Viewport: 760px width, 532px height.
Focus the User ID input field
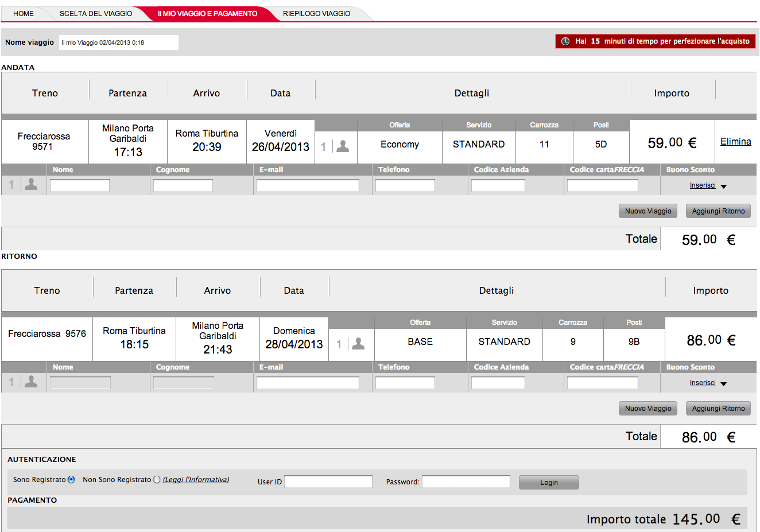328,482
